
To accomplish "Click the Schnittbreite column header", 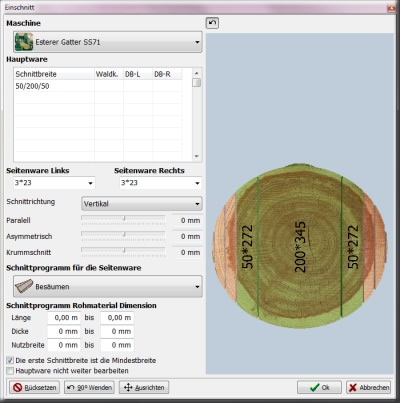I will click(54, 74).
